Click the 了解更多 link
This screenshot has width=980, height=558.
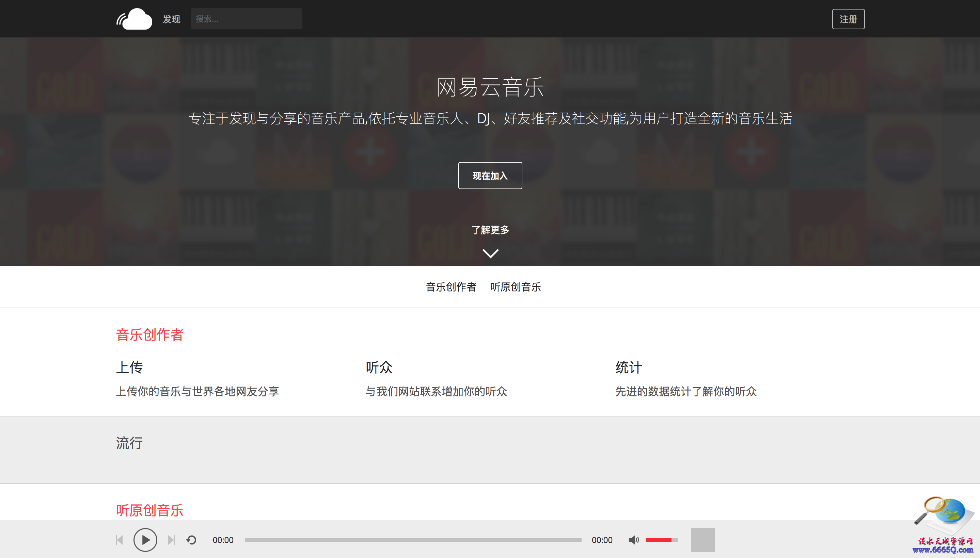click(x=490, y=230)
